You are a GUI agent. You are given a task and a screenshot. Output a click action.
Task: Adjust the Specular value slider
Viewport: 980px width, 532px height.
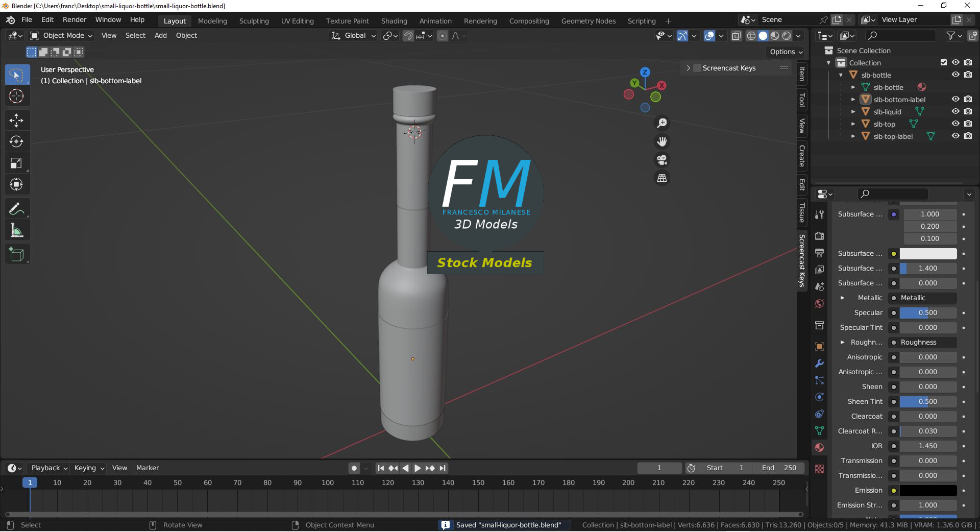click(928, 313)
